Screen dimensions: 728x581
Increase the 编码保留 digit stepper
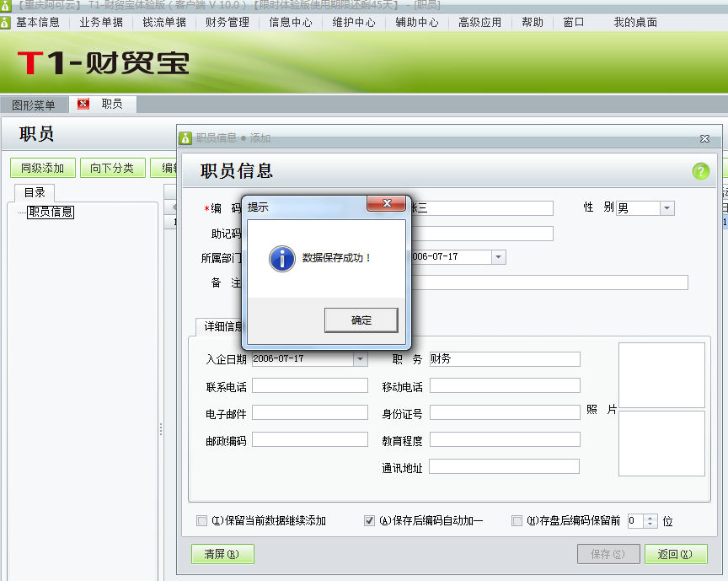650,517
